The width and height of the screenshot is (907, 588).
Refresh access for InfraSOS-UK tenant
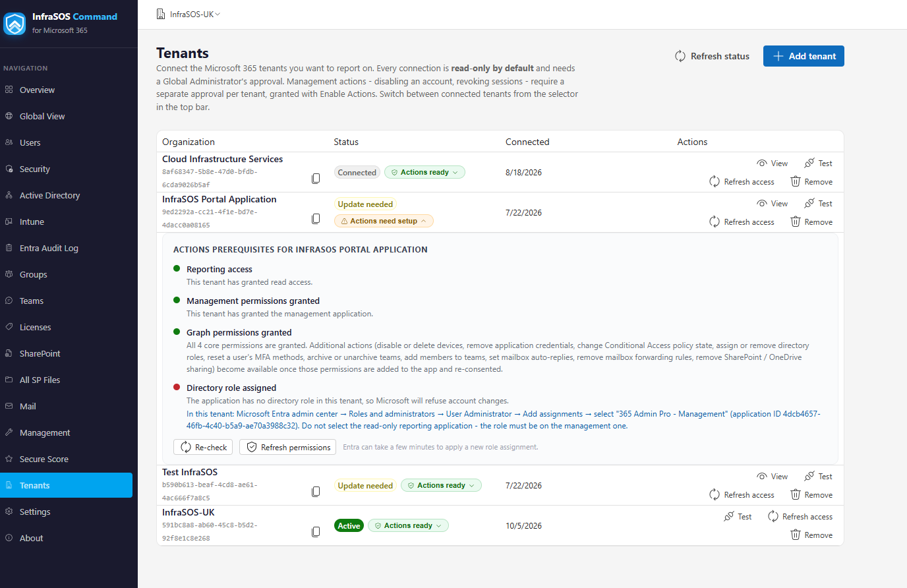tap(800, 517)
